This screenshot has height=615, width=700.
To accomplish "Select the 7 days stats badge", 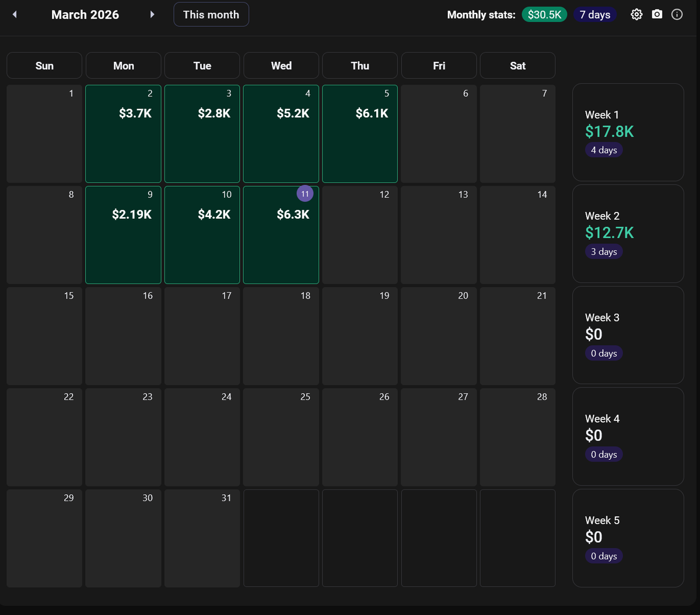I will [x=595, y=15].
